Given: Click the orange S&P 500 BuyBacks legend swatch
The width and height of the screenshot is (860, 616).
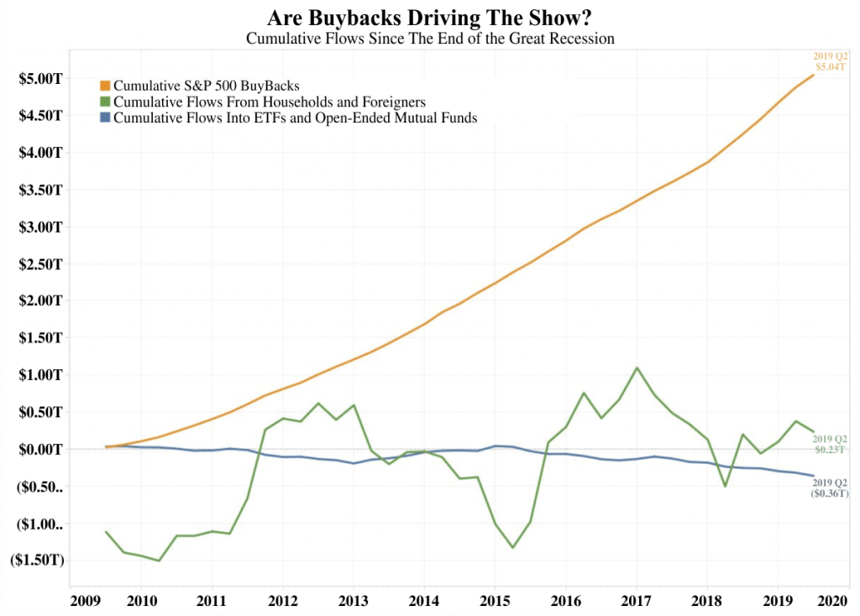Looking at the screenshot, I should pos(105,86).
